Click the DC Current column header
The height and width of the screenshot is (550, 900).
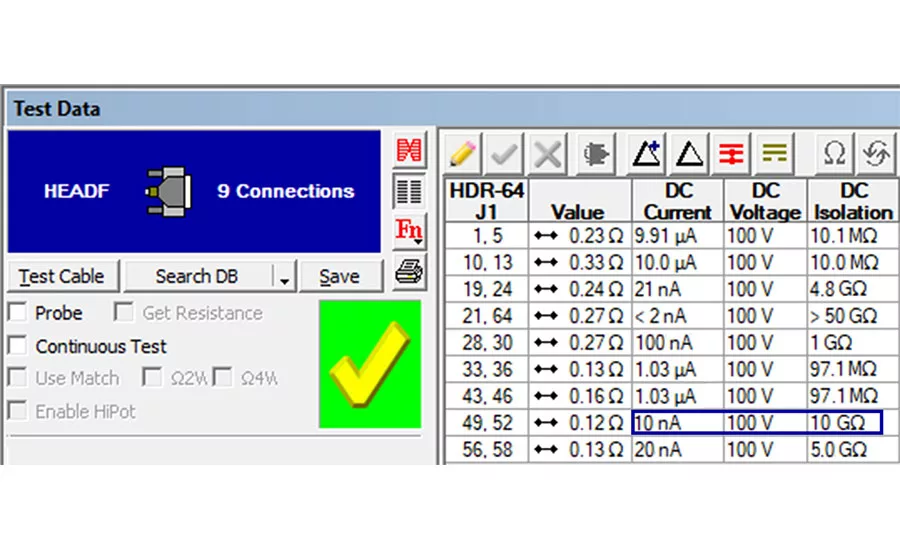(x=678, y=201)
